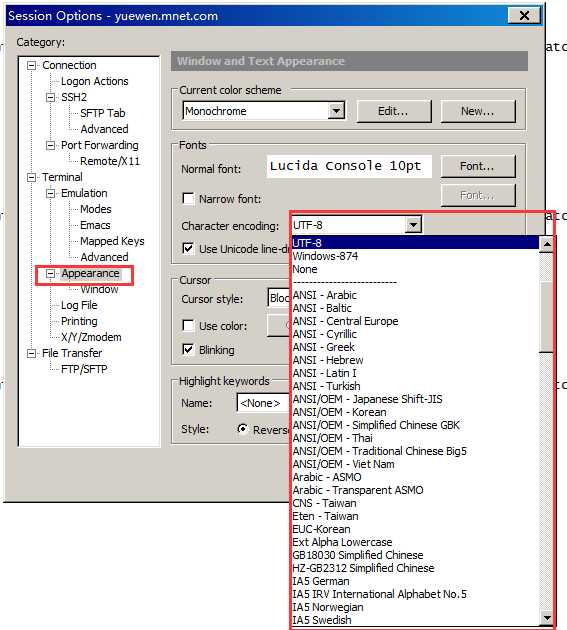Collapse the Port Forwarding node
The height and width of the screenshot is (630, 567).
[50, 145]
